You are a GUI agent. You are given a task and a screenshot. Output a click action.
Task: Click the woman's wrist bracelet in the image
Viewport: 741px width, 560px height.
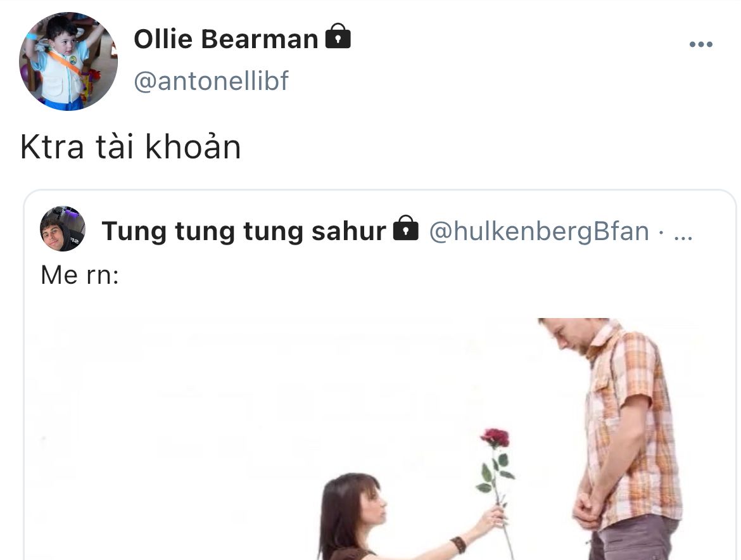(x=458, y=544)
